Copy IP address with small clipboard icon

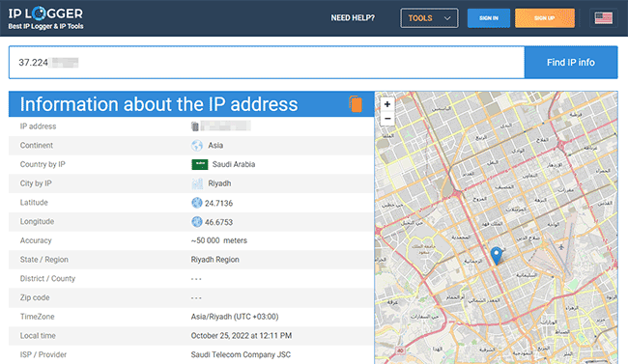coord(194,126)
